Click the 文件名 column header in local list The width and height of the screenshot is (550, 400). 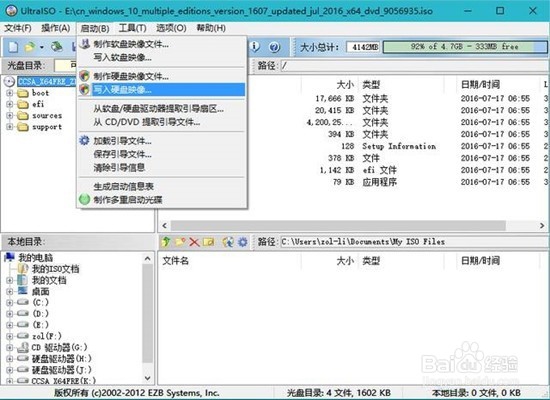pos(175,261)
